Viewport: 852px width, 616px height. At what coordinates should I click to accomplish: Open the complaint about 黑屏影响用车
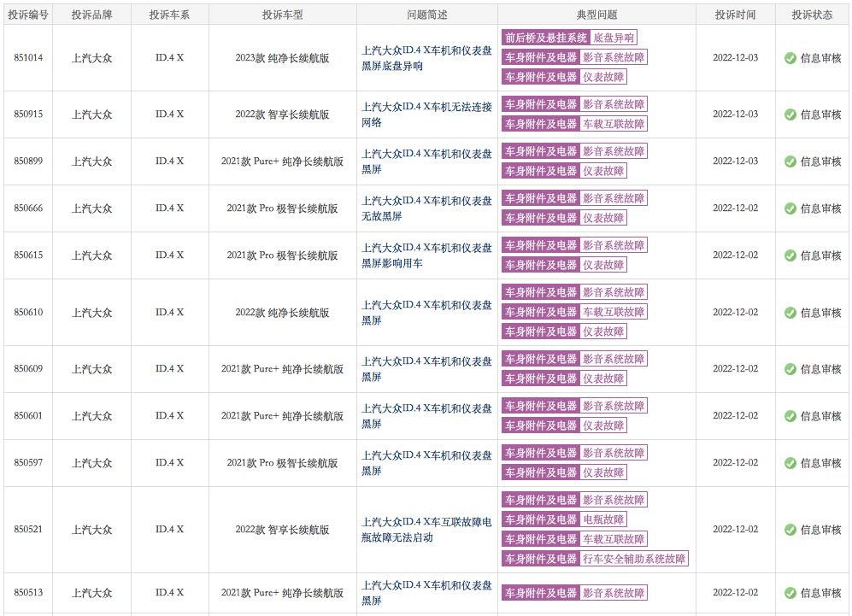click(426, 255)
